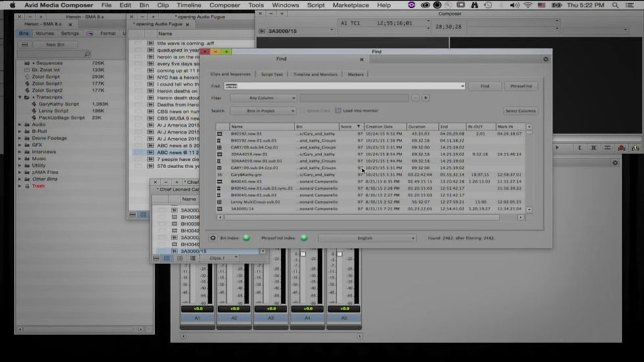
Task: Close the inner Find tab with X
Action: 361,60
